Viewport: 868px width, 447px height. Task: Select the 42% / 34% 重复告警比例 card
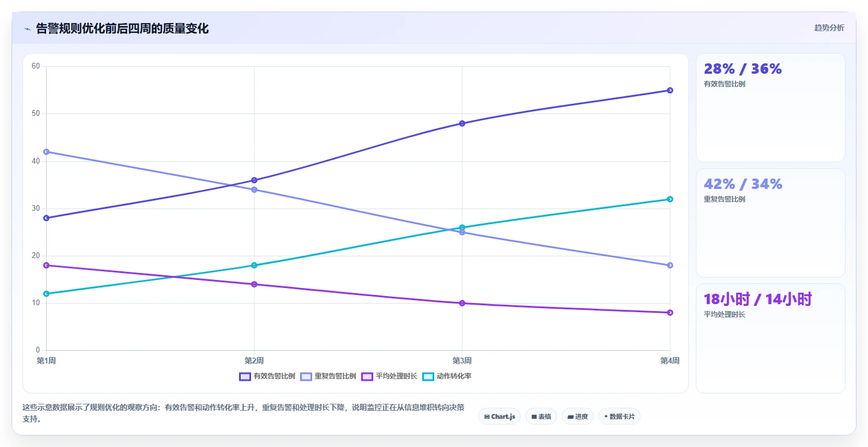[770, 223]
